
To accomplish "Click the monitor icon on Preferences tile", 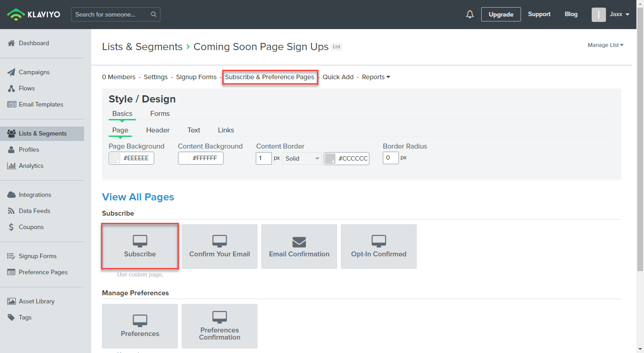I will [x=140, y=321].
